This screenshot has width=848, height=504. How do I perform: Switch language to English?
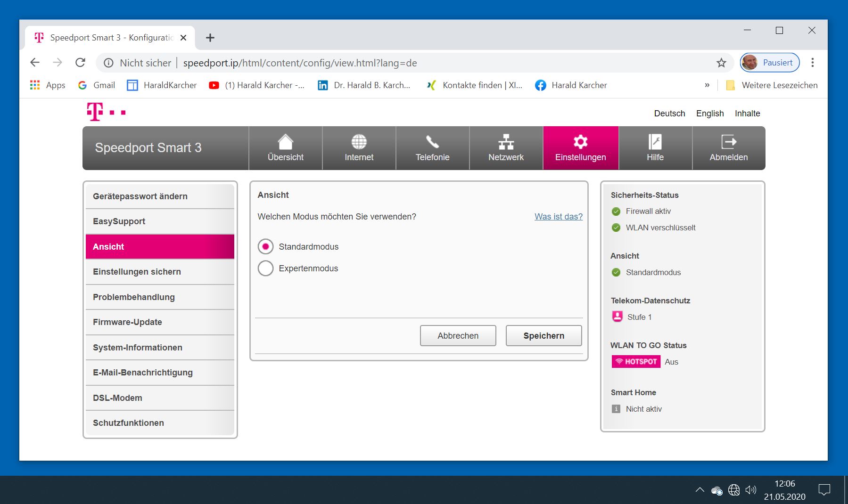point(709,114)
